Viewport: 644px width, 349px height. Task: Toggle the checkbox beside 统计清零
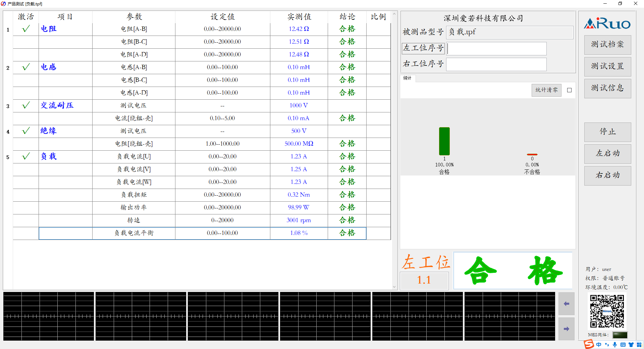pos(569,90)
